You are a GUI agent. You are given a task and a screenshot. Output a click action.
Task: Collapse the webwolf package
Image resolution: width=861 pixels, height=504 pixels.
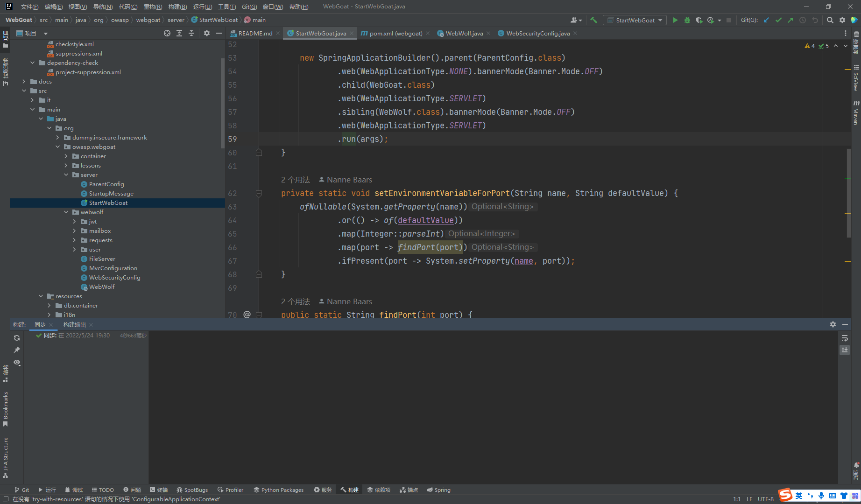(66, 212)
